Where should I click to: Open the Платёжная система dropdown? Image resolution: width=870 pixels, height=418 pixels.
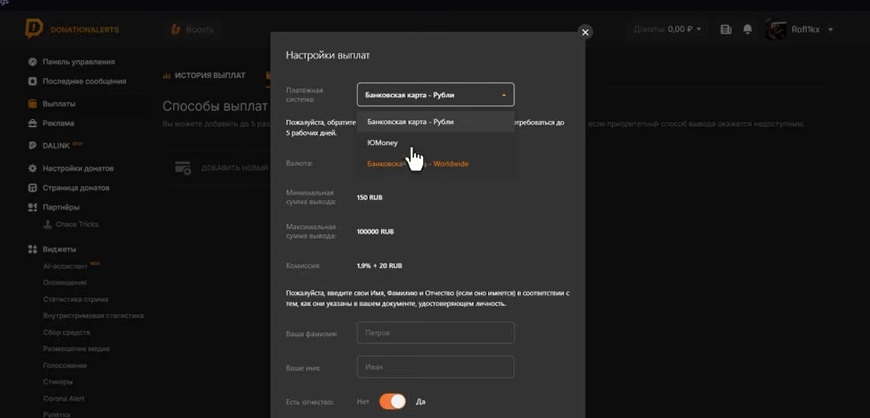(x=436, y=94)
